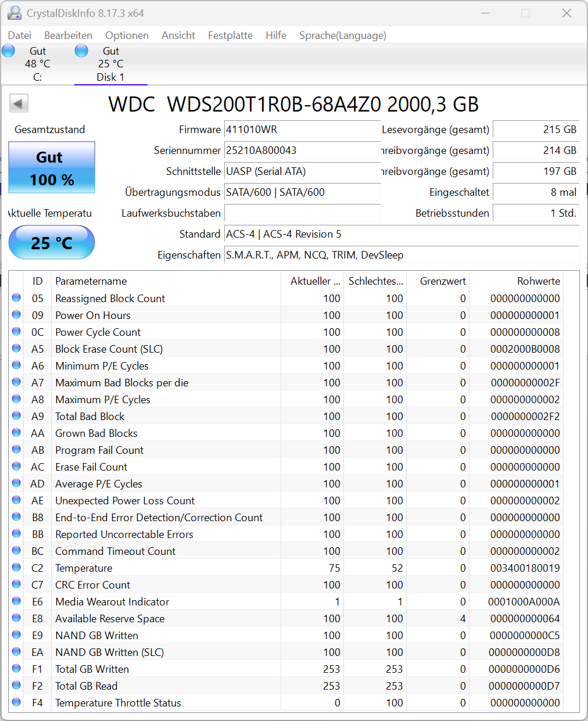This screenshot has width=588, height=721.
Task: Click status dot of Program Fail Count row
Action: [16, 449]
